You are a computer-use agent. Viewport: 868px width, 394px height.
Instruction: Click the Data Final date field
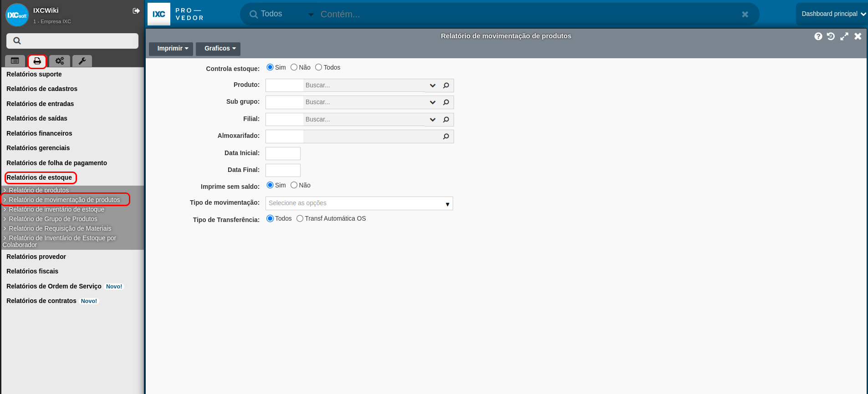283,170
